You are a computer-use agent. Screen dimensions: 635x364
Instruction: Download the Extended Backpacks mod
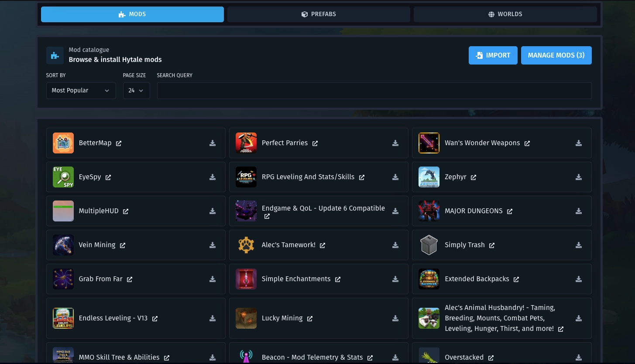[579, 279]
